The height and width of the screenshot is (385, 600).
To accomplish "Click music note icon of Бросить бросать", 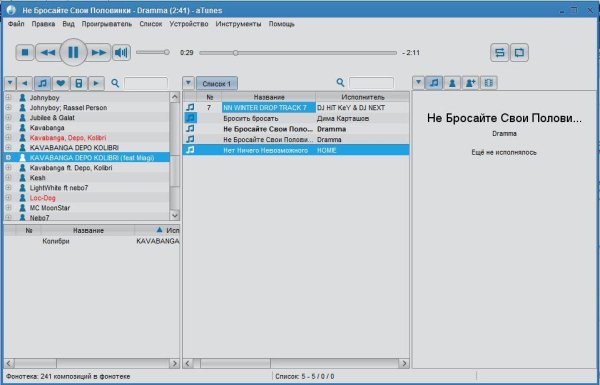I will point(190,118).
